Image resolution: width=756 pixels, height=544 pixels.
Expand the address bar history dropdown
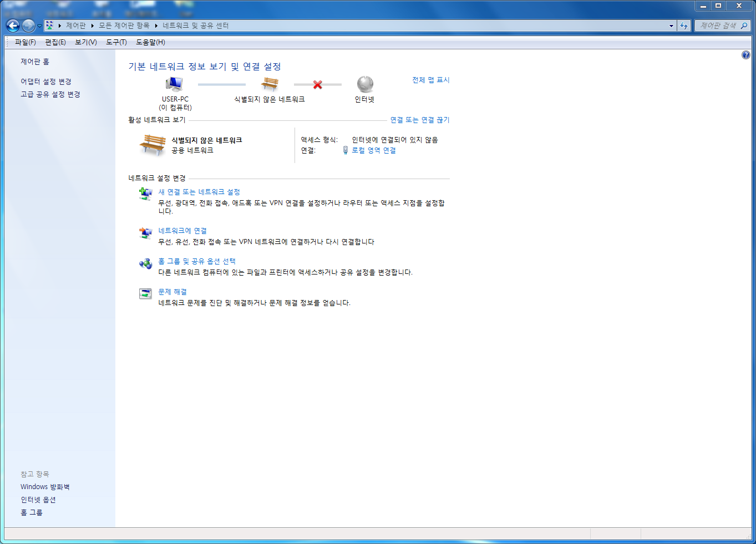(x=671, y=26)
